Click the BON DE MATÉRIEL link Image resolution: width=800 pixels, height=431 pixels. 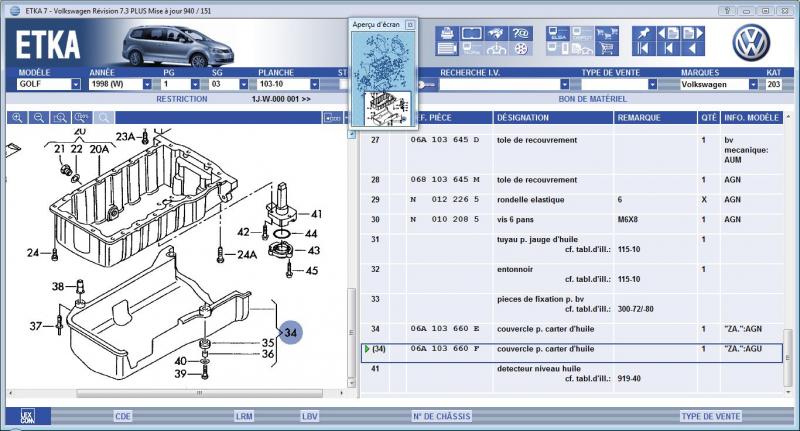click(592, 99)
